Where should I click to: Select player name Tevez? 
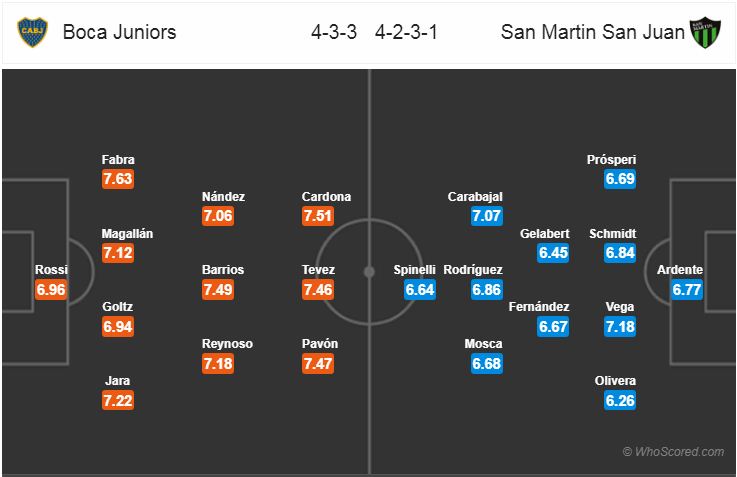pyautogui.click(x=318, y=270)
